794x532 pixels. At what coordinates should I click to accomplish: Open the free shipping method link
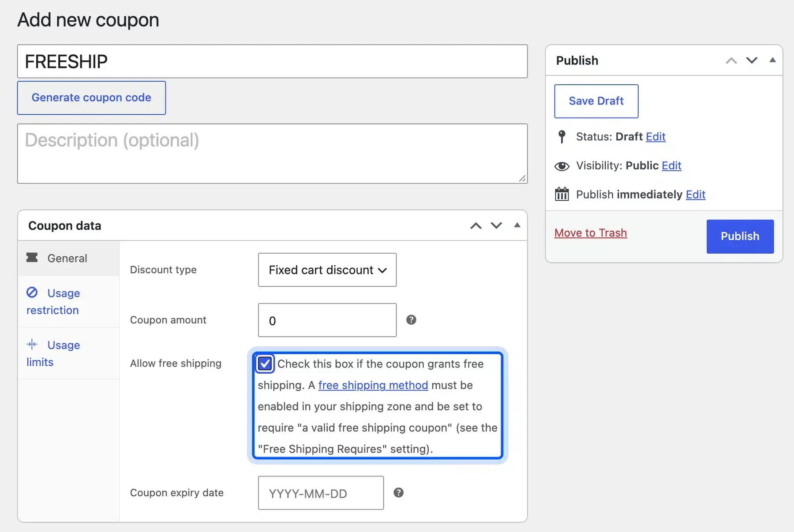[373, 385]
